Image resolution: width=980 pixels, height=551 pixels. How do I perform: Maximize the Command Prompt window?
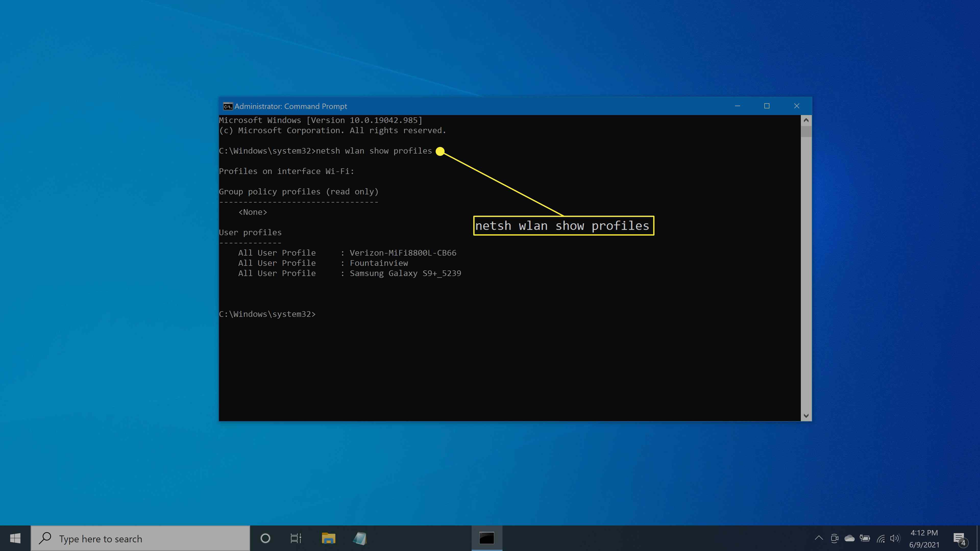point(767,106)
